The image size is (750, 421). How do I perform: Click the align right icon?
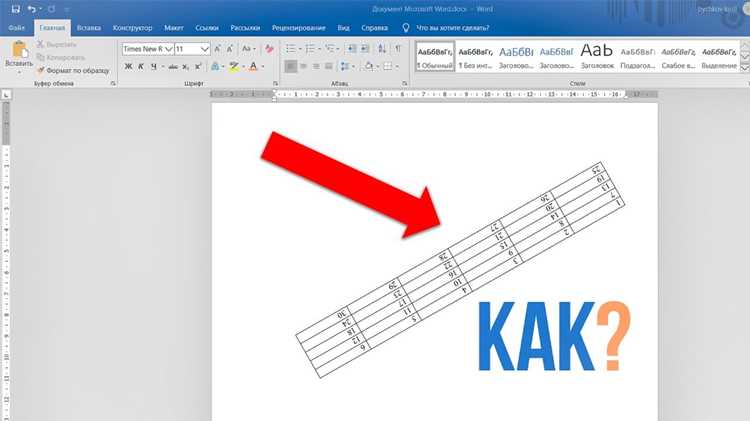(x=316, y=66)
